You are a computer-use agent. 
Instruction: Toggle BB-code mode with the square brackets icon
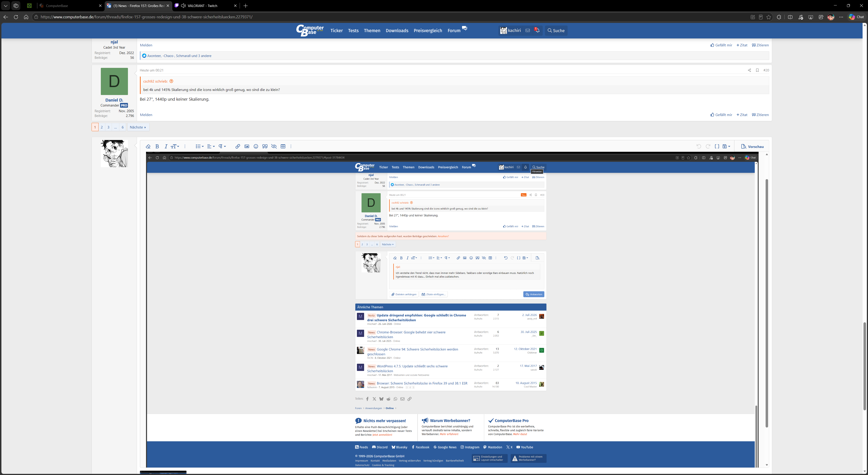click(717, 146)
